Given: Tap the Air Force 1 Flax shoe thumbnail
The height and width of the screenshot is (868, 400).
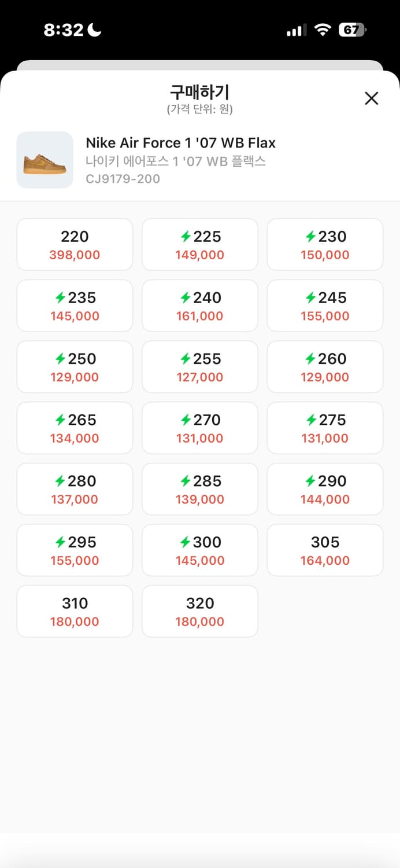Looking at the screenshot, I should click(45, 160).
